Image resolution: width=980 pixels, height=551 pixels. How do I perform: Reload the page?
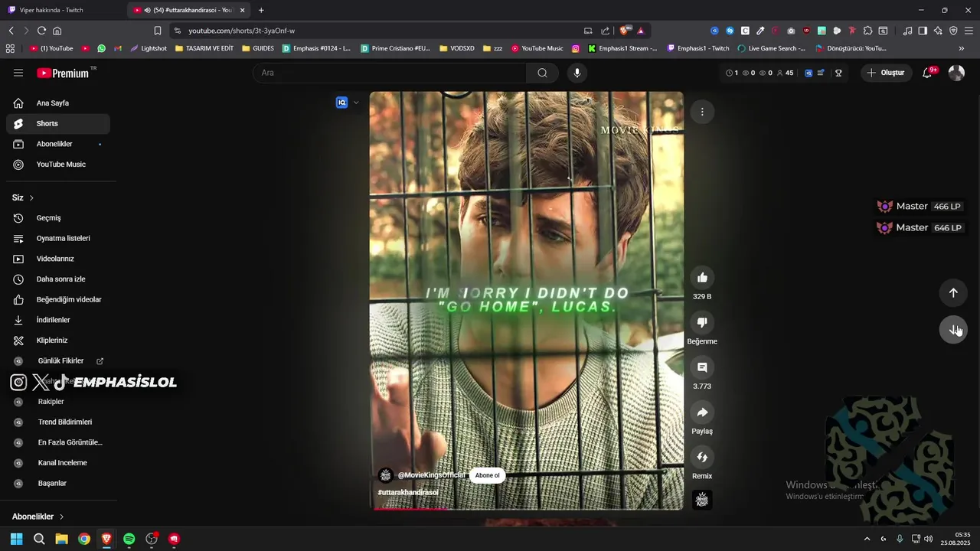[x=41, y=31]
